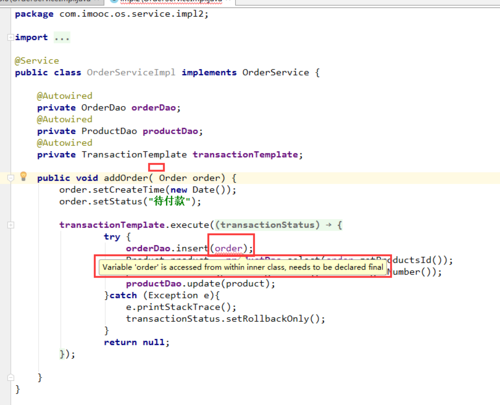Expand the collapsed import statements fold marker

(10, 37)
